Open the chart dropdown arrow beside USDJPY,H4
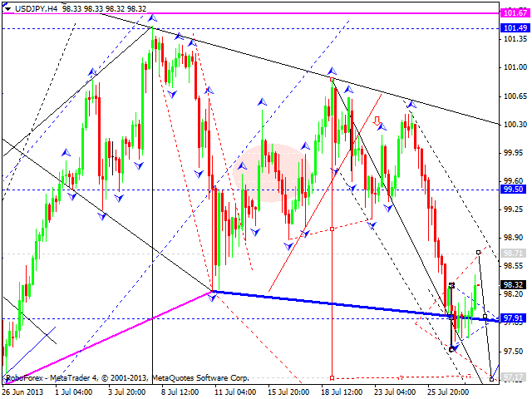Screen dimensions: 532x399 click(x=6, y=8)
